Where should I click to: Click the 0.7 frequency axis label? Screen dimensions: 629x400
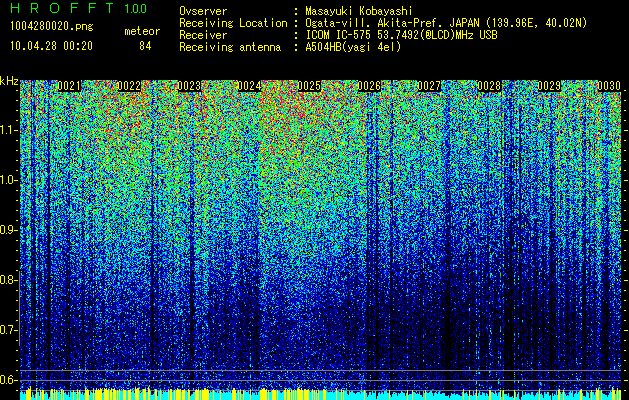[8, 330]
